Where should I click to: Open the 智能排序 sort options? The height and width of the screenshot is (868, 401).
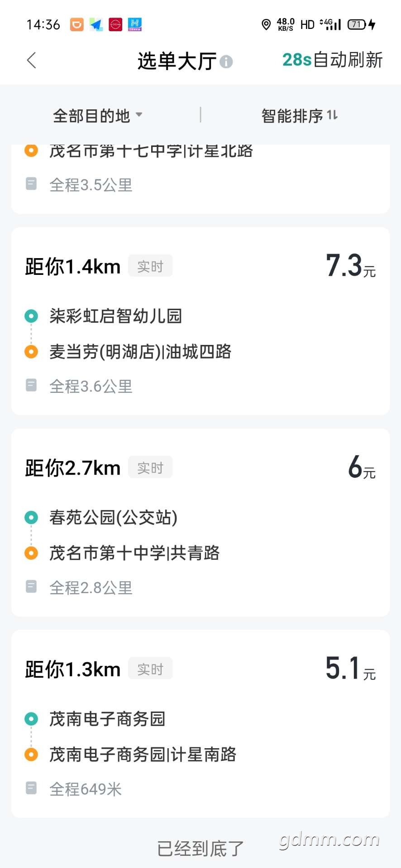point(300,116)
